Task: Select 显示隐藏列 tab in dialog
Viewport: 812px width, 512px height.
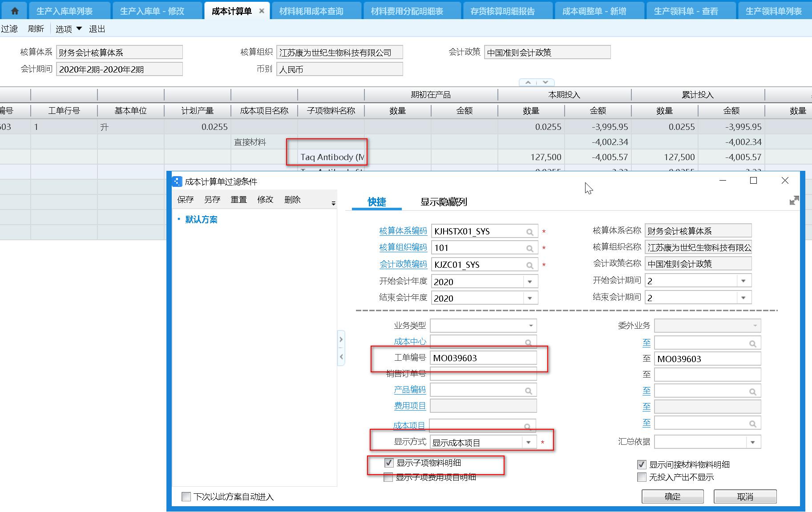Action: 444,202
